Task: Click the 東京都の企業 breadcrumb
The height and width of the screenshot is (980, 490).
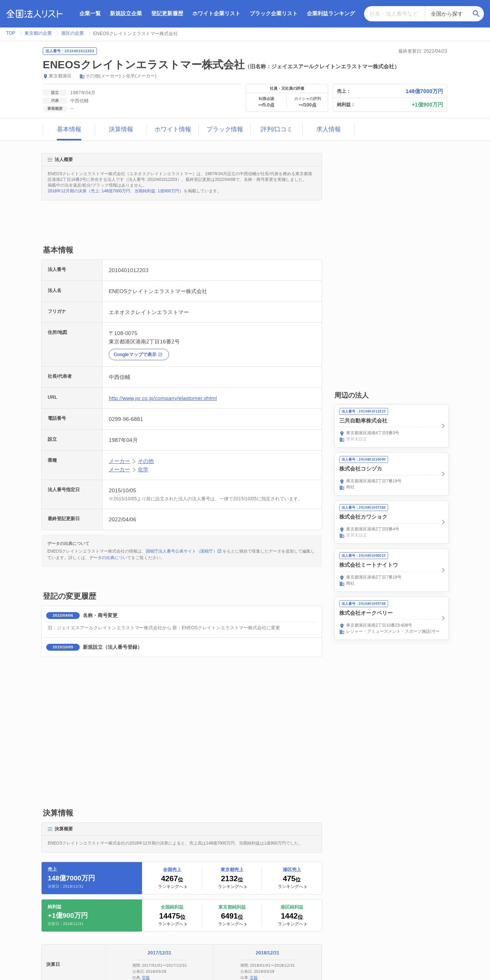Action: pos(38,33)
